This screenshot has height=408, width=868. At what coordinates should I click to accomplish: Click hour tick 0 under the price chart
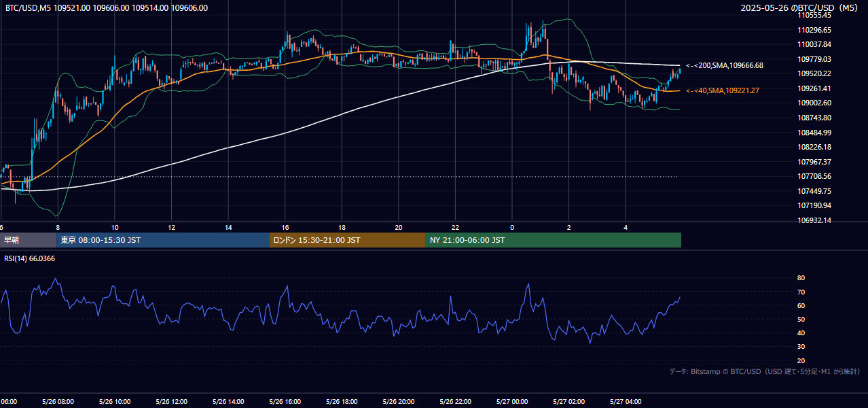click(511, 227)
